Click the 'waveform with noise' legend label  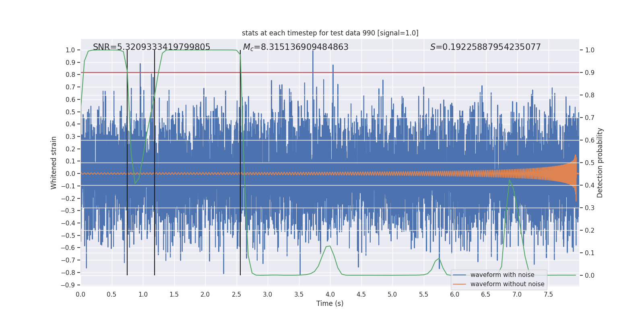tap(502, 275)
